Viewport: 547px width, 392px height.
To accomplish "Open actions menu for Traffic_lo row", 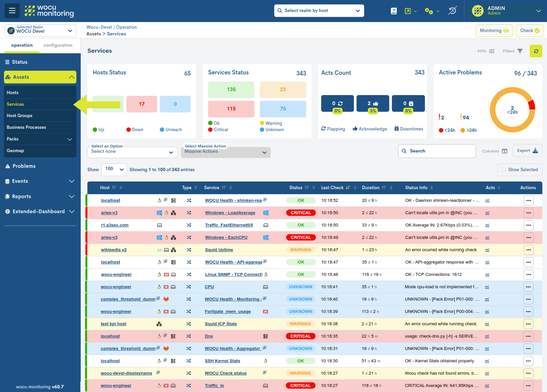I will (528, 386).
